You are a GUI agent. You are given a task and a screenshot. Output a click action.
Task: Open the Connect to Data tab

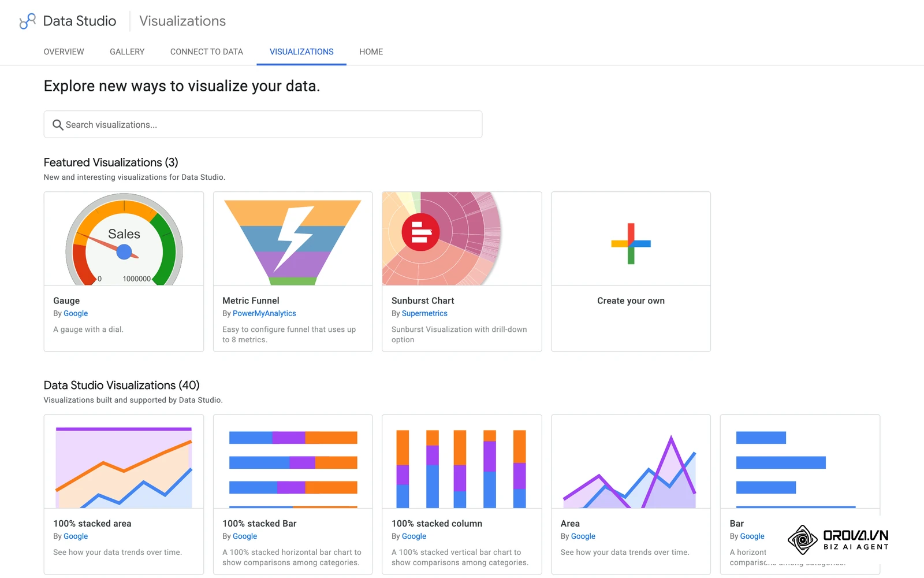pos(207,52)
